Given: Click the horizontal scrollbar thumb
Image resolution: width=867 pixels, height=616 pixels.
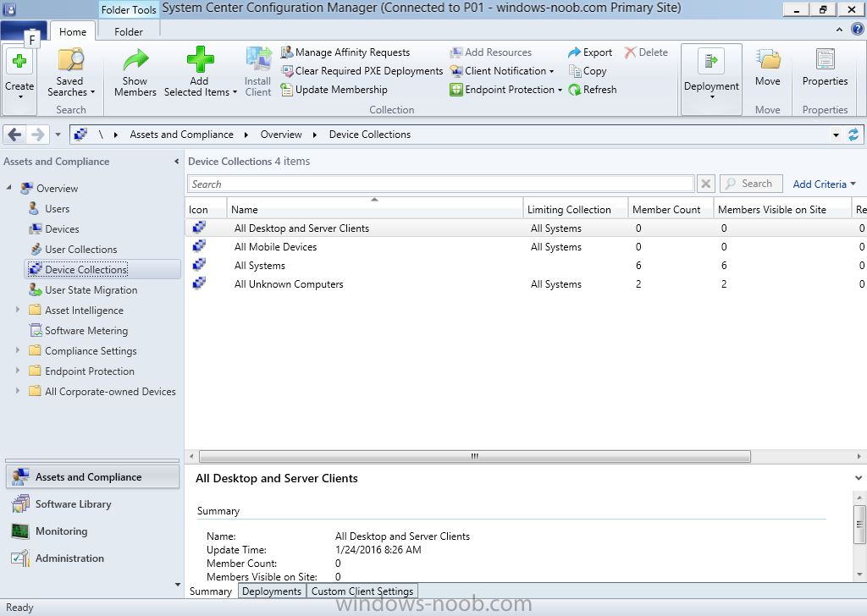Looking at the screenshot, I should pyautogui.click(x=474, y=456).
